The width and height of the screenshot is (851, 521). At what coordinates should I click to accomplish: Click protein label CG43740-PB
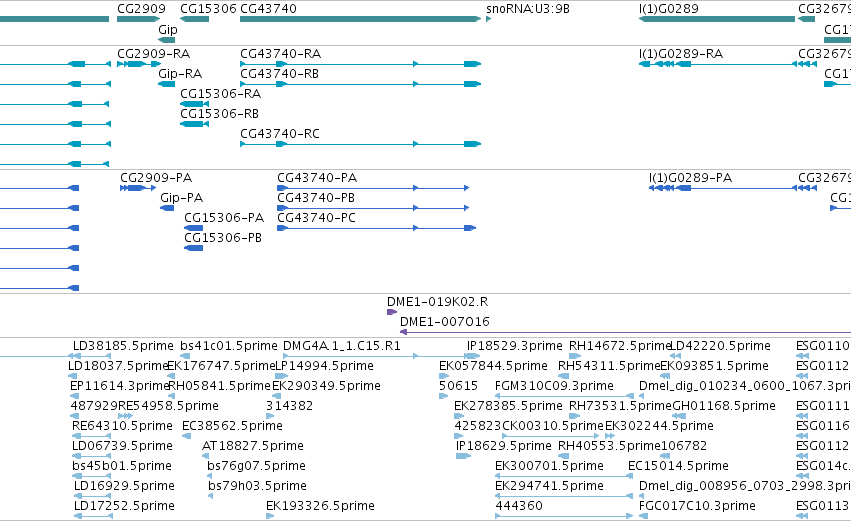(316, 198)
